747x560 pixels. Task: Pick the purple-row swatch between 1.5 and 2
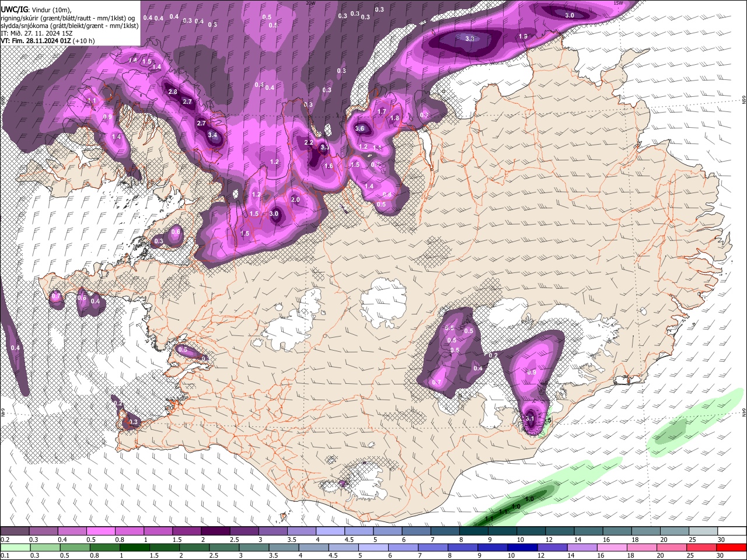(187, 531)
